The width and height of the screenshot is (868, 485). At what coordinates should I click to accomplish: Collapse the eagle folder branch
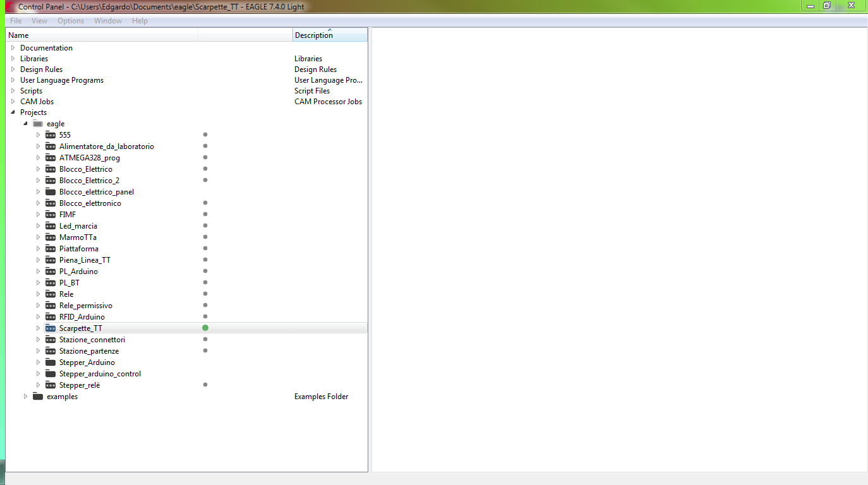(25, 124)
